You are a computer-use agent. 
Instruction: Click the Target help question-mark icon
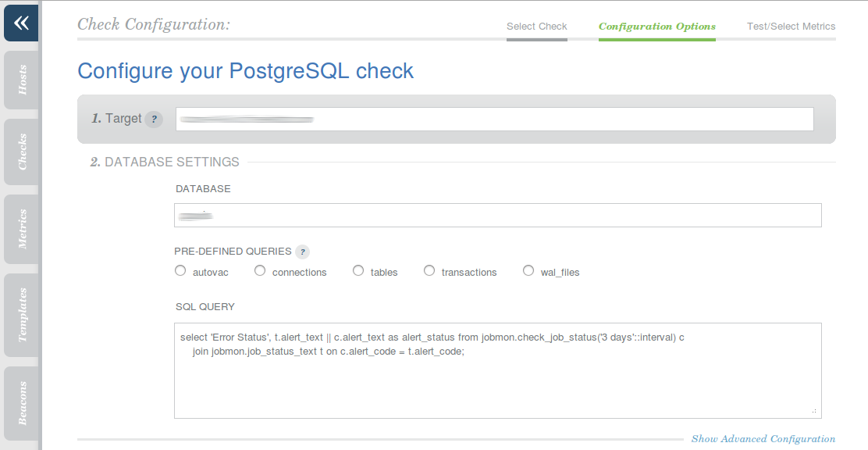154,119
